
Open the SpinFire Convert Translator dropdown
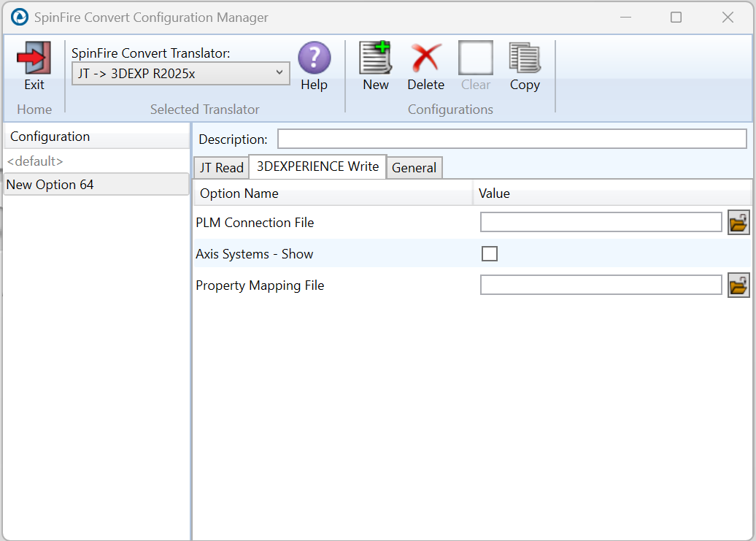coord(181,73)
